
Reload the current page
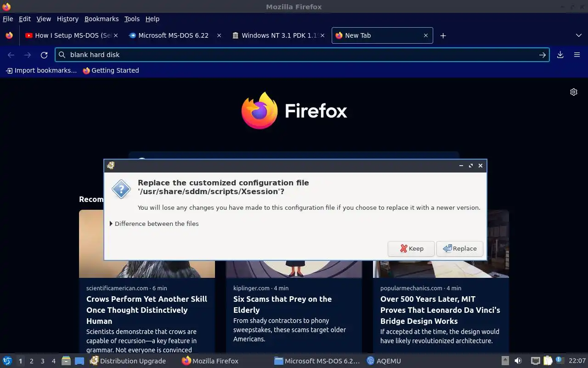tap(44, 55)
